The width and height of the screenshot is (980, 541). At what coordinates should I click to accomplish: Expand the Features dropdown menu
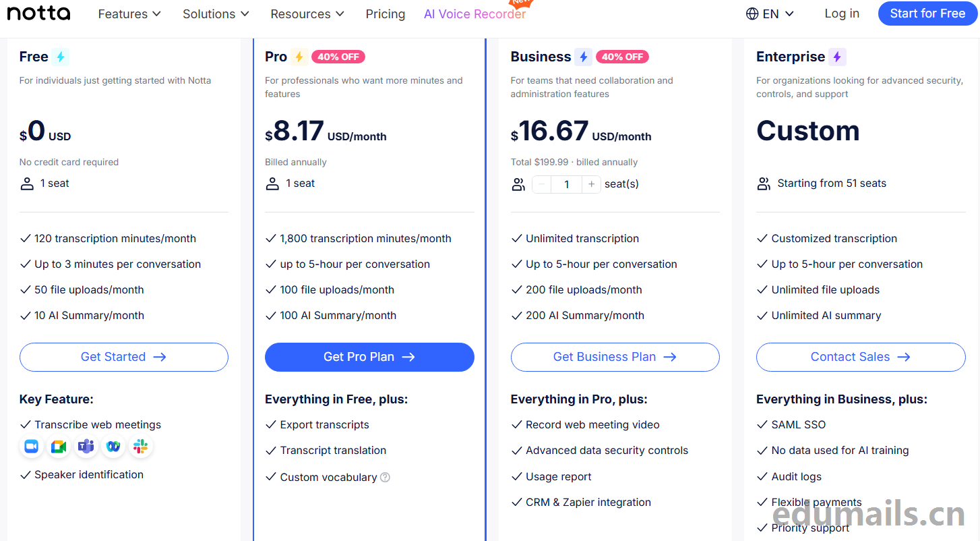point(129,13)
